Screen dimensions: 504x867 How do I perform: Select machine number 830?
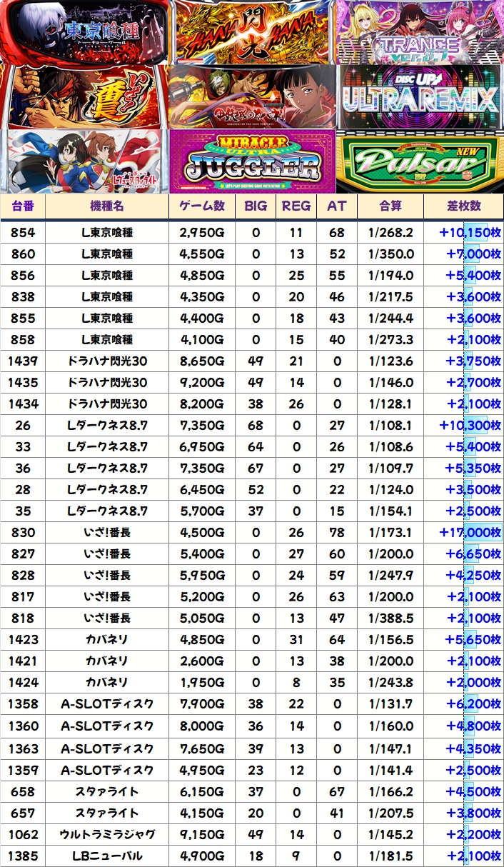coord(23,532)
